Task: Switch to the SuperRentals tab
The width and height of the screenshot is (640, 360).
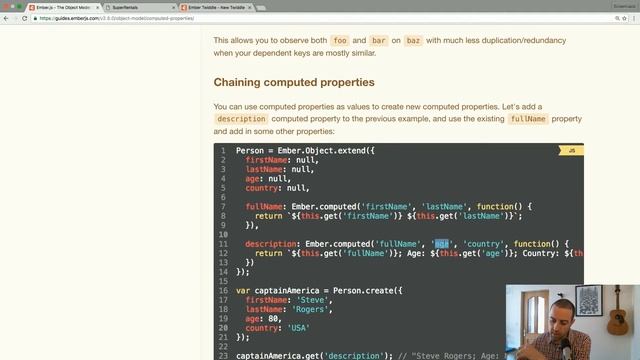Action: pyautogui.click(x=140, y=7)
